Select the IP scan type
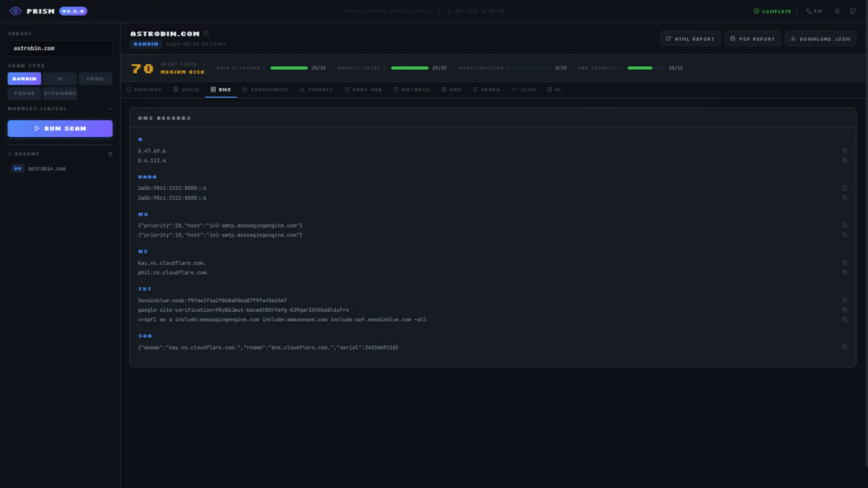Image resolution: width=868 pixels, height=488 pixels. (60, 79)
